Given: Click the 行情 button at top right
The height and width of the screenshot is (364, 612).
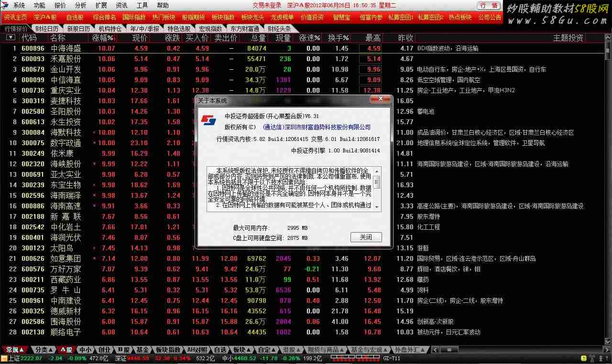Looking at the screenshot, I should pos(489,6).
